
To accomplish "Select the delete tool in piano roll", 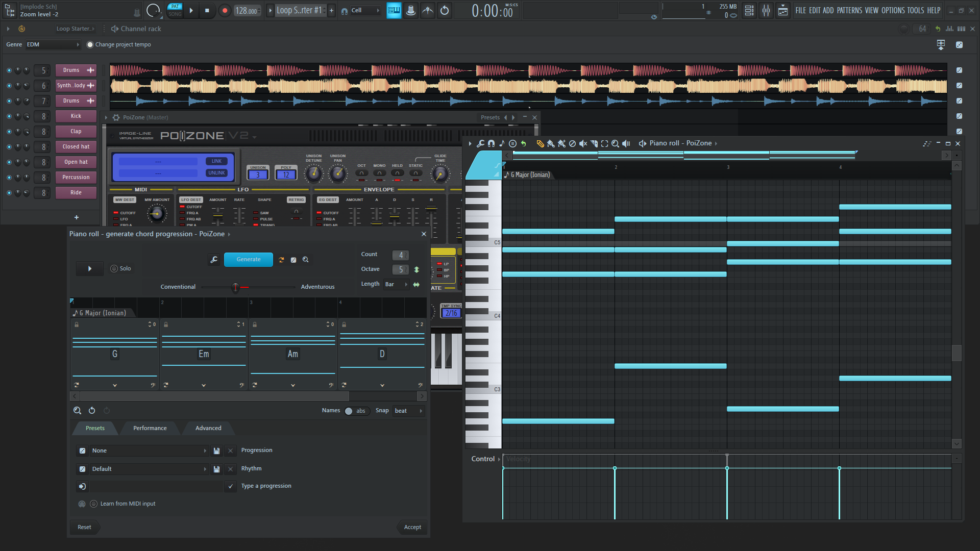I will coord(572,143).
